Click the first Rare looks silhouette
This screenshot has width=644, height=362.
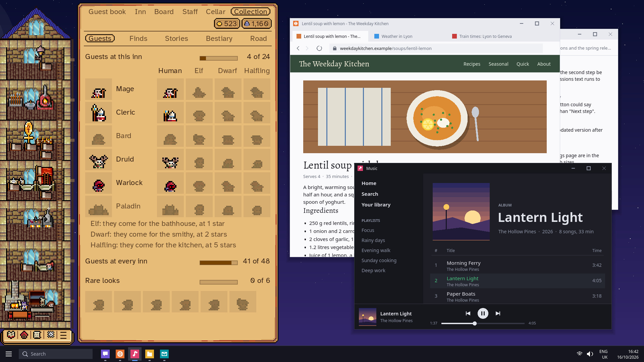[x=98, y=302]
